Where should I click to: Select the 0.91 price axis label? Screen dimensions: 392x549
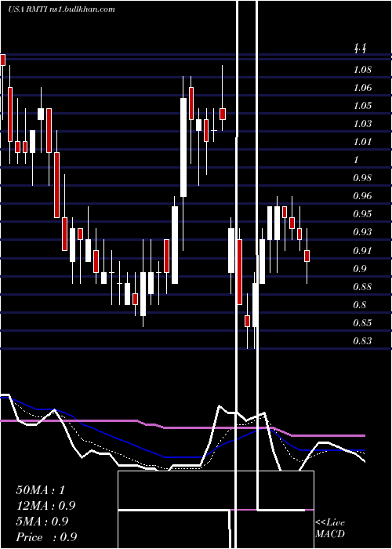(x=362, y=251)
